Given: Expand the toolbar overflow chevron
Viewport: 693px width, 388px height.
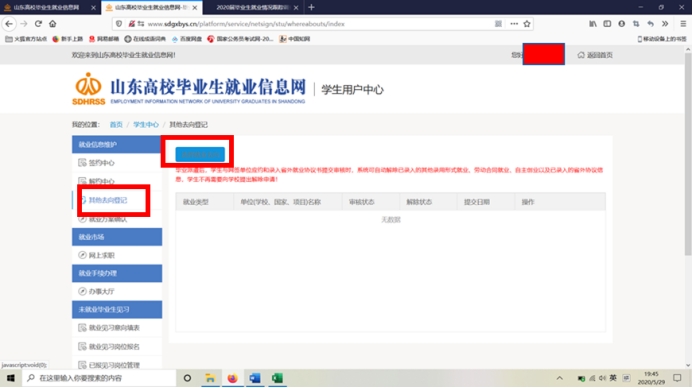Looking at the screenshot, I should (x=665, y=24).
